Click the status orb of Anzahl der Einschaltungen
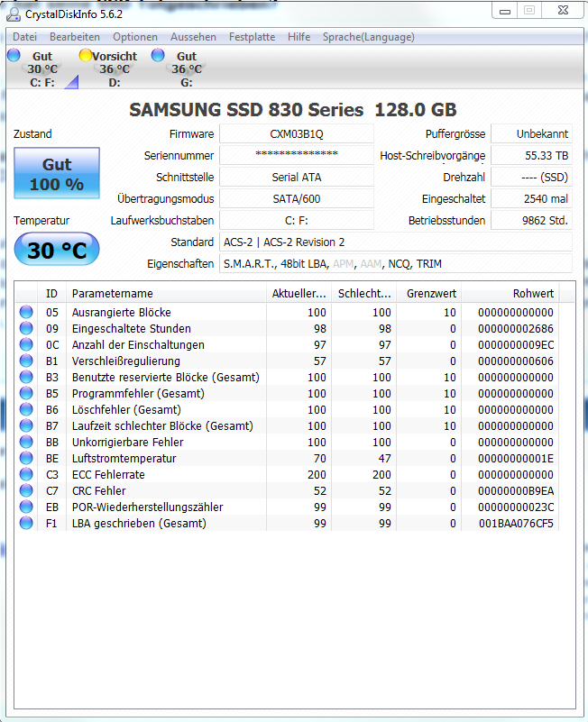 coord(26,344)
